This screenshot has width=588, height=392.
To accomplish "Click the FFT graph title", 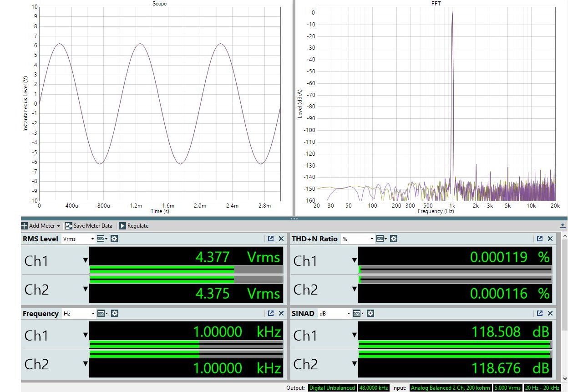I will click(436, 4).
